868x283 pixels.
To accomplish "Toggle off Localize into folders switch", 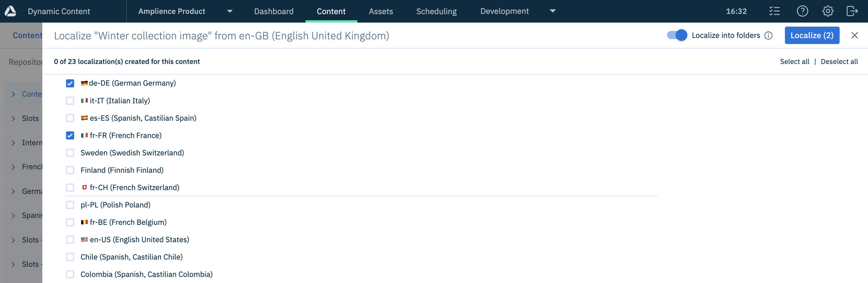I will 677,35.
